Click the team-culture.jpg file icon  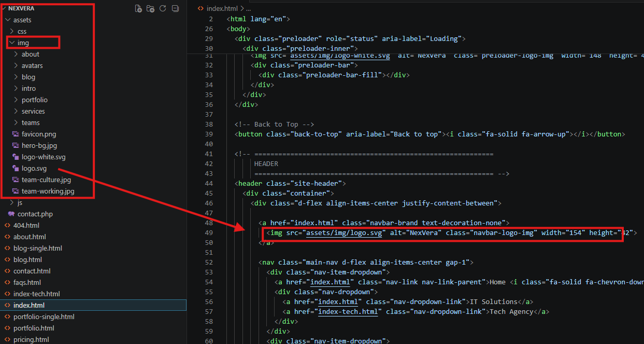pyautogui.click(x=16, y=180)
